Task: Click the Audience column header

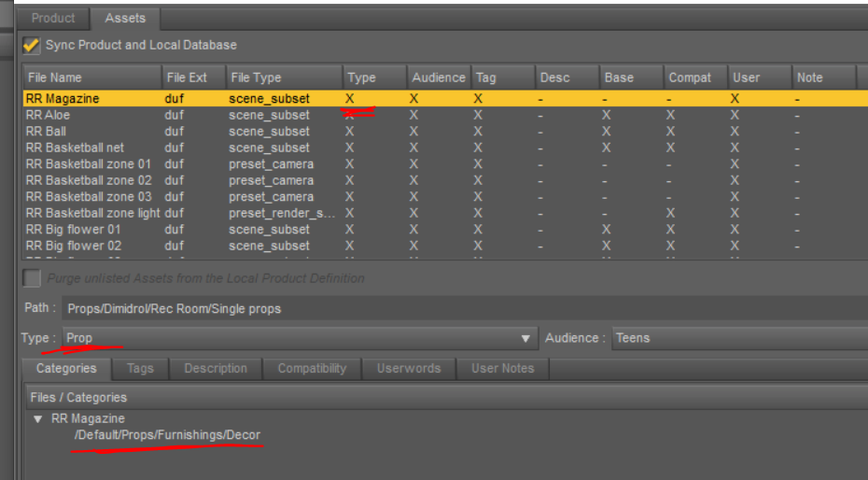Action: 439,78
